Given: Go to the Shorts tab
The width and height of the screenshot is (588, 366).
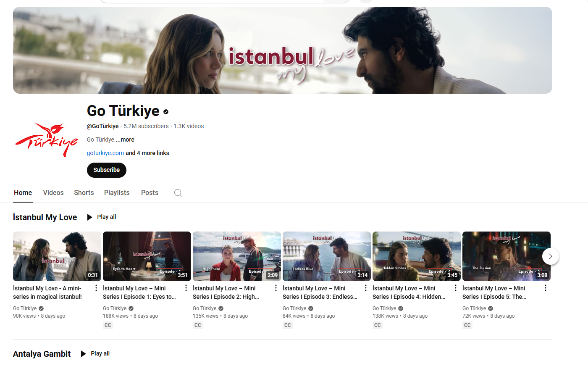Looking at the screenshot, I should (x=84, y=192).
